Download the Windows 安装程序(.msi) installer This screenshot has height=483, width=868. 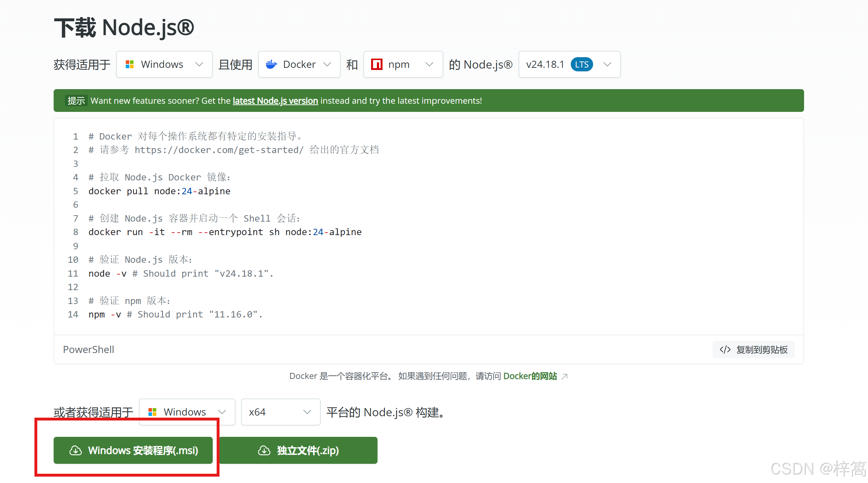tap(133, 450)
